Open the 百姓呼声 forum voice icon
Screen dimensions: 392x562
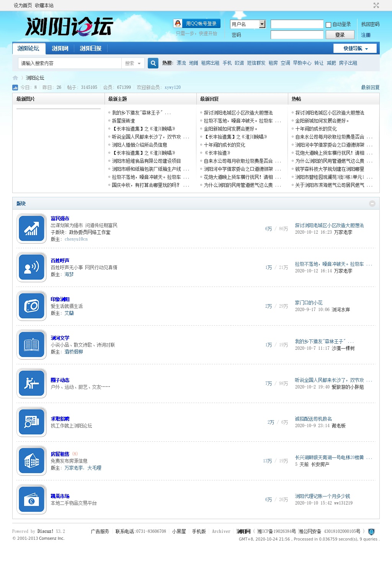tap(31, 267)
